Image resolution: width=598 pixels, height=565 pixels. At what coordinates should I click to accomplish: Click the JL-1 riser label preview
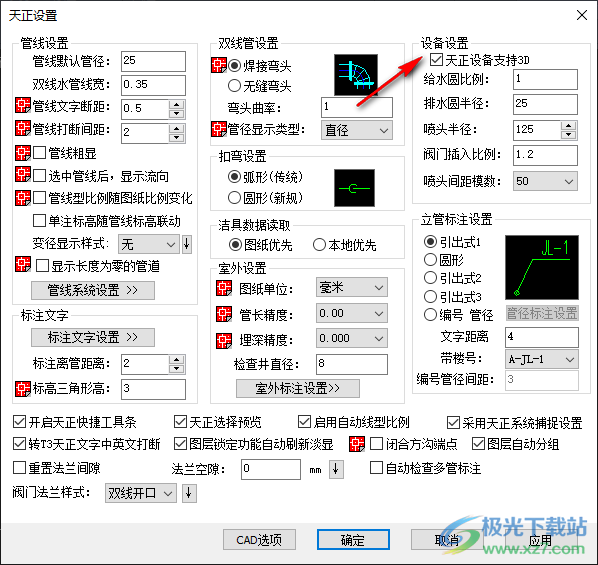[x=542, y=267]
